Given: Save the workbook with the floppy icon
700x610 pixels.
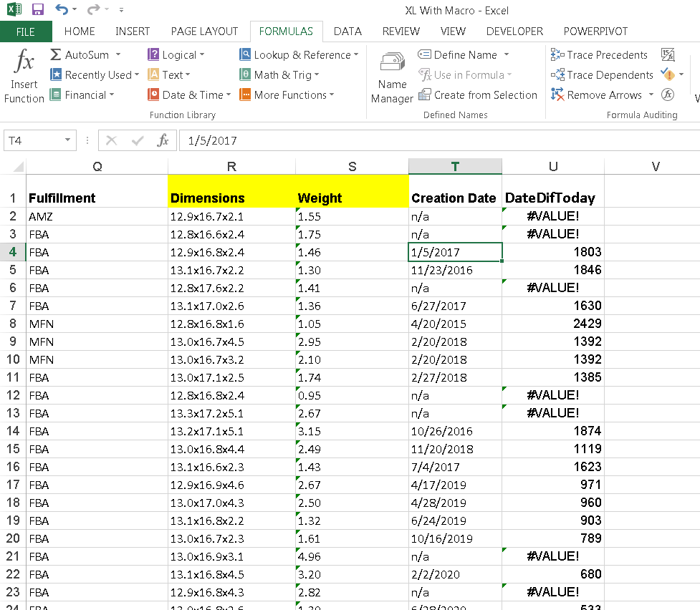Looking at the screenshot, I should pos(37,9).
